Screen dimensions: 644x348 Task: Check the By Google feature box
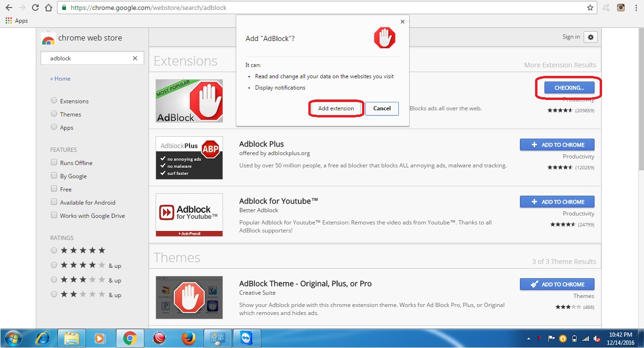(x=54, y=175)
